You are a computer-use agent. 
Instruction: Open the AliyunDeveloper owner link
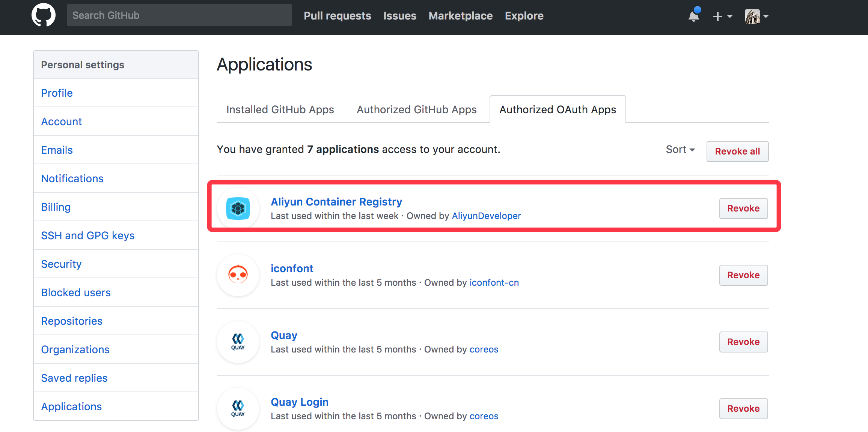coord(487,216)
